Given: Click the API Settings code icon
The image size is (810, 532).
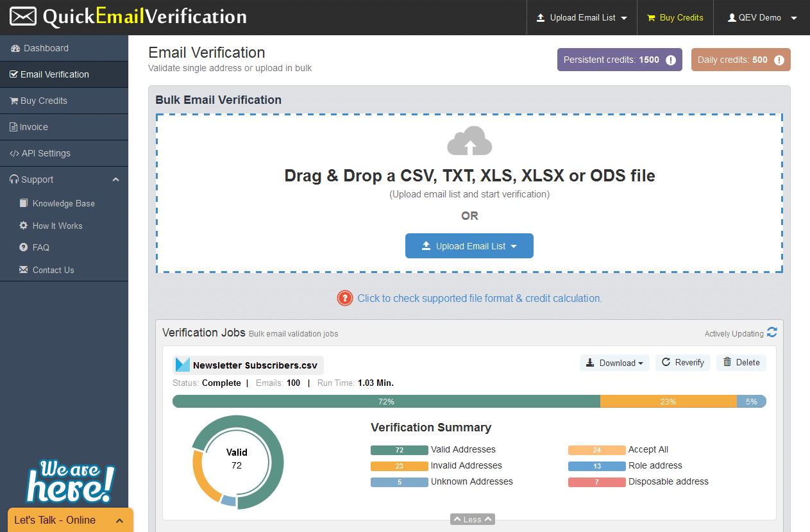Looking at the screenshot, I should pos(14,153).
